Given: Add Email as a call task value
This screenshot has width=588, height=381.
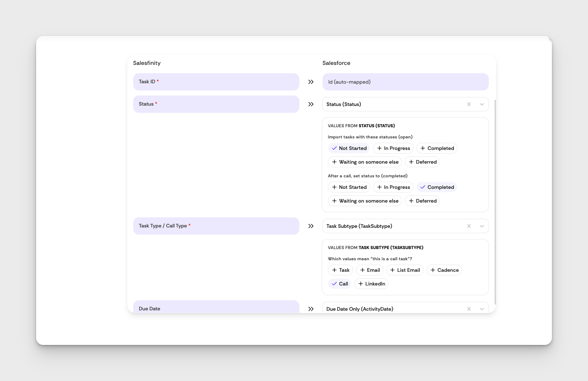Looking at the screenshot, I should [370, 270].
